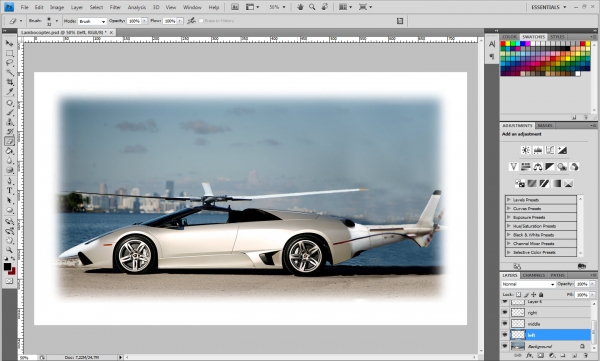Select the Move tool
The image size is (600, 361).
pos(9,43)
